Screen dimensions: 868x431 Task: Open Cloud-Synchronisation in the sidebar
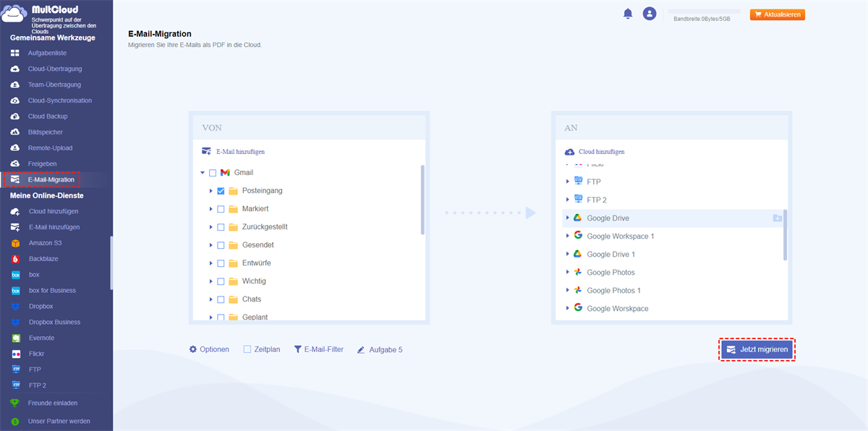click(x=60, y=101)
